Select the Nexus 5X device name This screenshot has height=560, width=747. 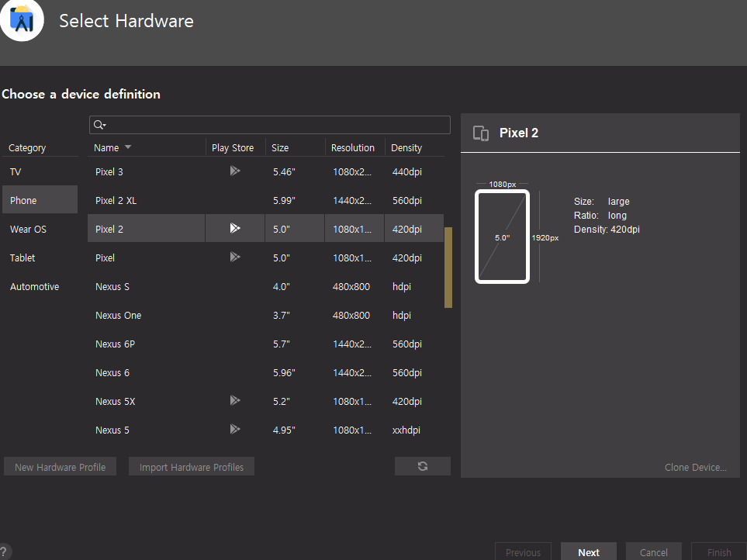[116, 402]
